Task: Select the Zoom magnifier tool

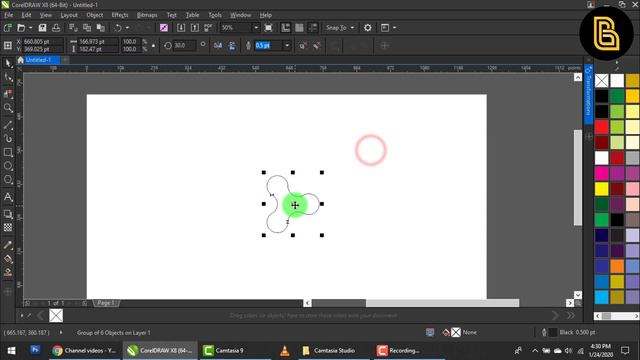Action: [8, 108]
